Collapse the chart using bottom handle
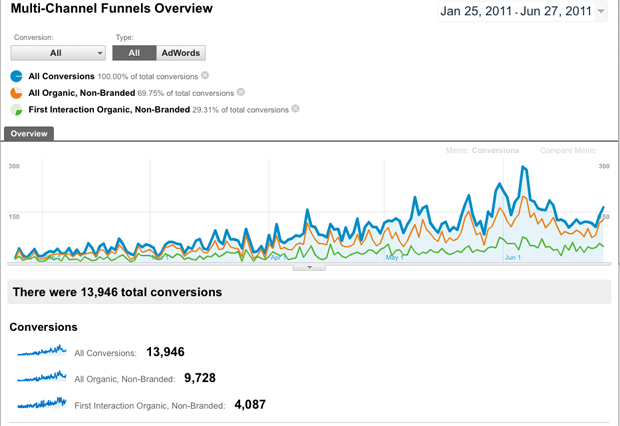The width and height of the screenshot is (620, 426). [x=310, y=267]
